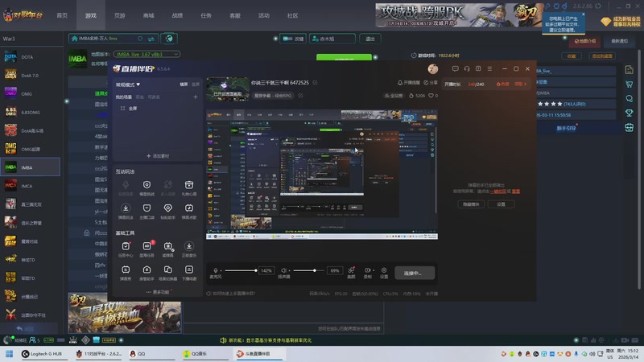Viewport: 644px width, 362px height.
Task: Open the 主播口袋 pocket icon
Action: coord(147,208)
